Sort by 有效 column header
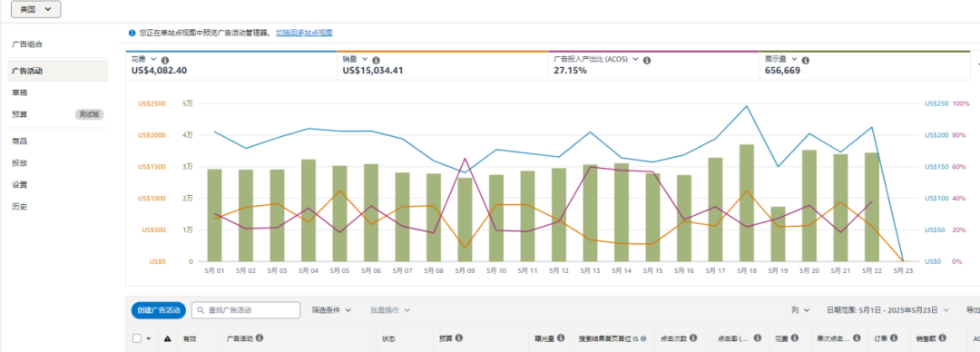The height and width of the screenshot is (352, 980). coord(190,338)
